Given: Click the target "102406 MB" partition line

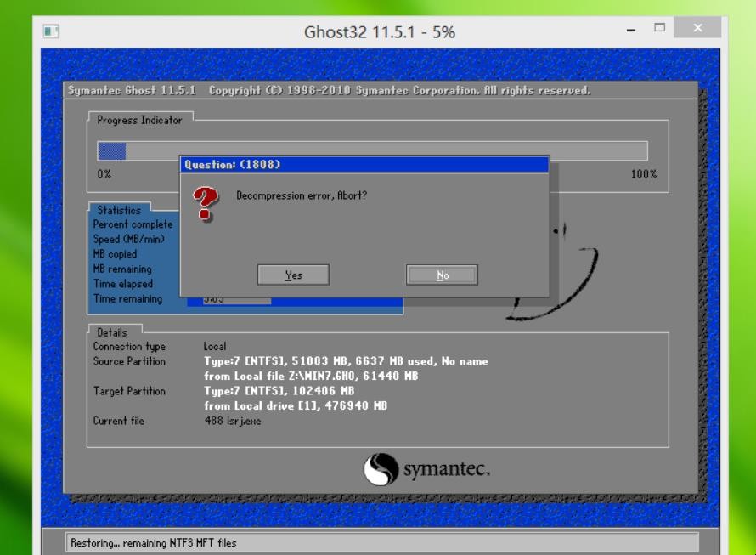Looking at the screenshot, I should point(279,391).
